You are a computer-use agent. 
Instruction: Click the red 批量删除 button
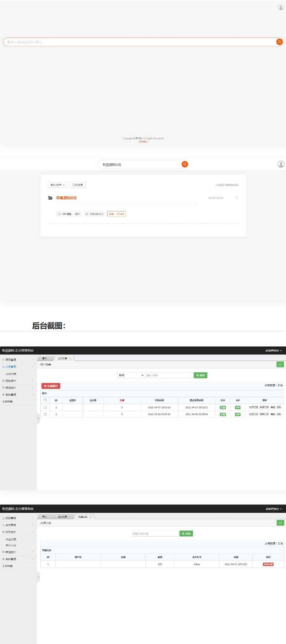point(51,386)
